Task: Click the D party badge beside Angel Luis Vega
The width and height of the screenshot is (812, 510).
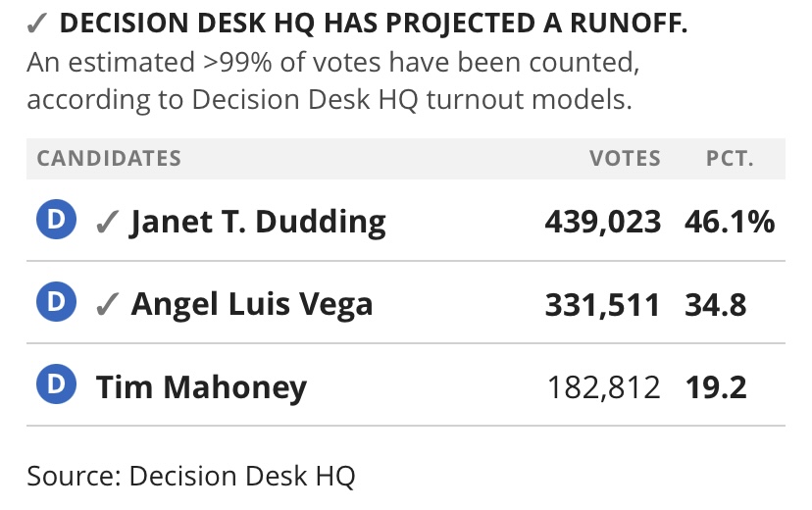Action: point(57,301)
